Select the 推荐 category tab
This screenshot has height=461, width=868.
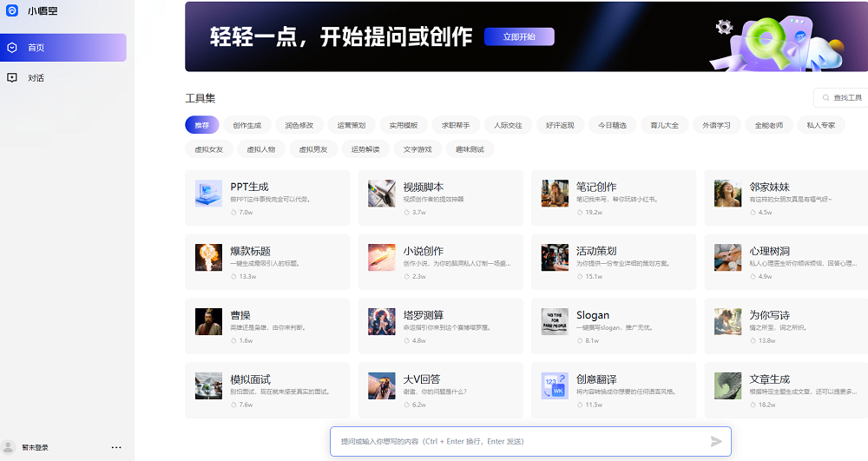coord(201,125)
